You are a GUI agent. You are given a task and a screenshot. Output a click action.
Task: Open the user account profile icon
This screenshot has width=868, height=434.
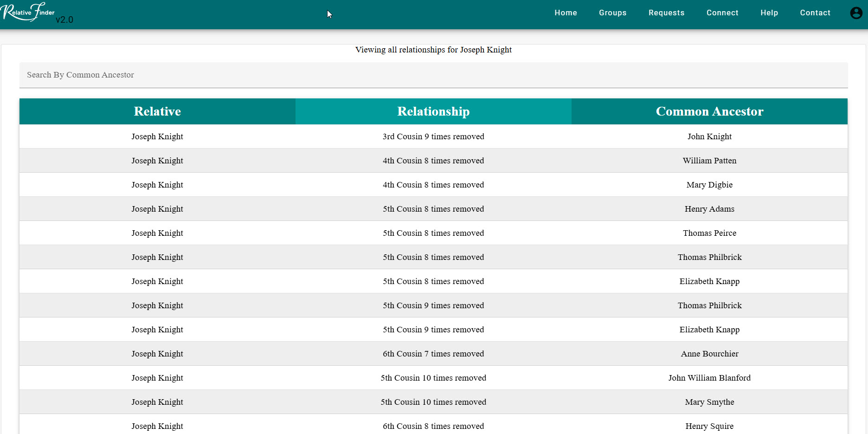pos(856,13)
